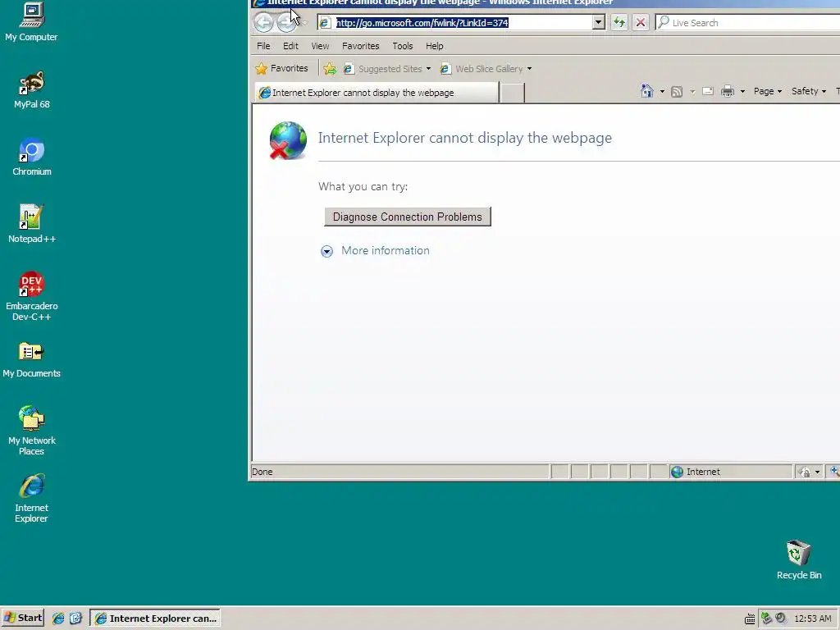The height and width of the screenshot is (630, 840).
Task: Click the Add to Favorites Bar star icon
Action: click(x=330, y=69)
